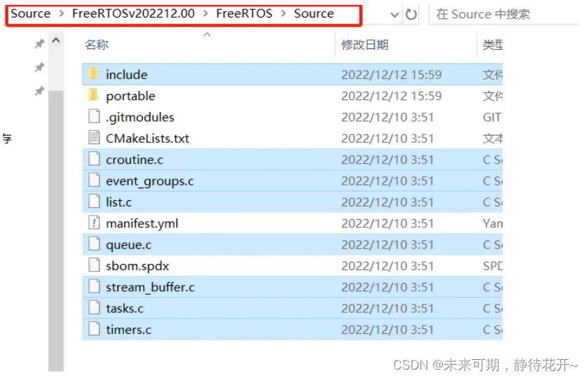Click the event_groups.c file icon
Image resolution: width=588 pixels, height=378 pixels.
pos(94,180)
